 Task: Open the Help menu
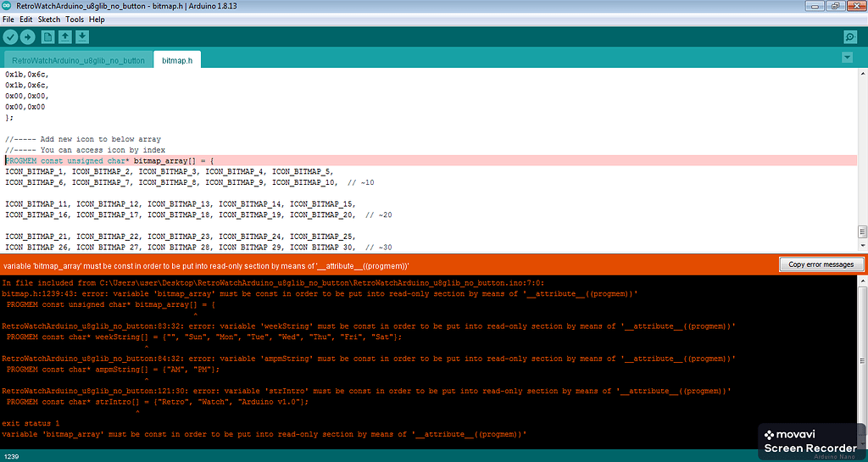click(x=97, y=19)
